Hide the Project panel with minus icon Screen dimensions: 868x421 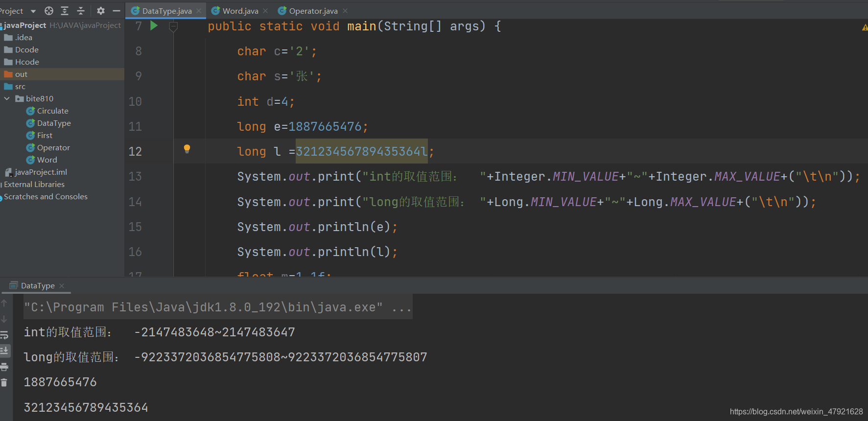(117, 11)
